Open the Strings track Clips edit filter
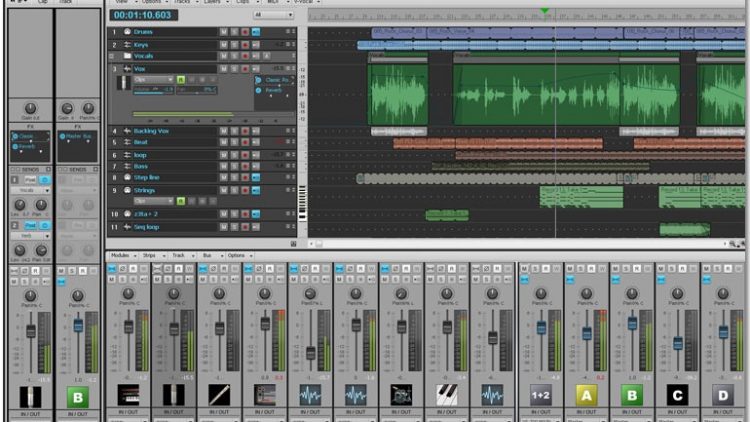The height and width of the screenshot is (422, 750). click(x=153, y=201)
